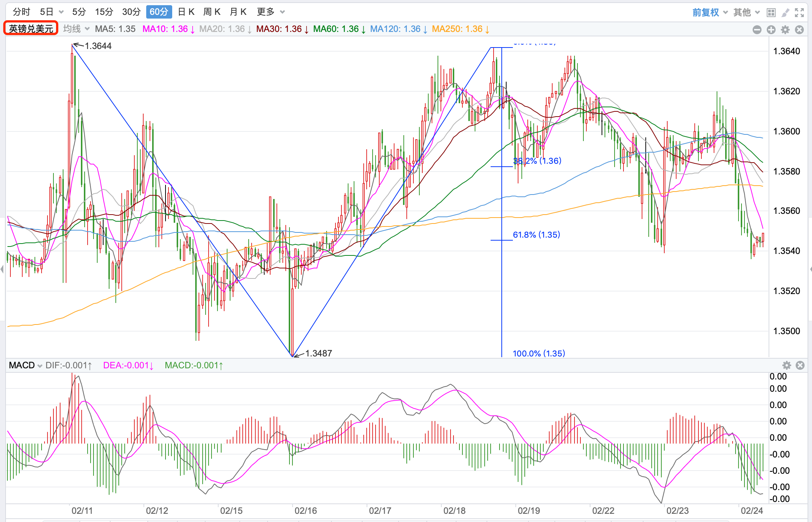This screenshot has width=812, height=522.
Task: Open moving-average settings gear icon
Action: 785,30
